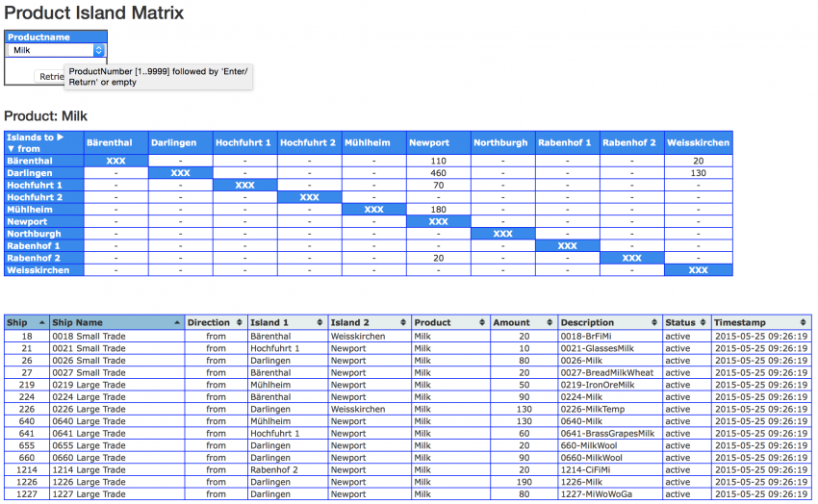Click the XXX cell in Newport row

coord(438,221)
